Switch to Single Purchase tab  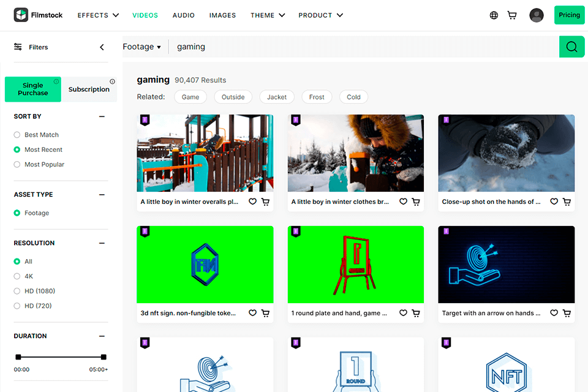click(33, 89)
